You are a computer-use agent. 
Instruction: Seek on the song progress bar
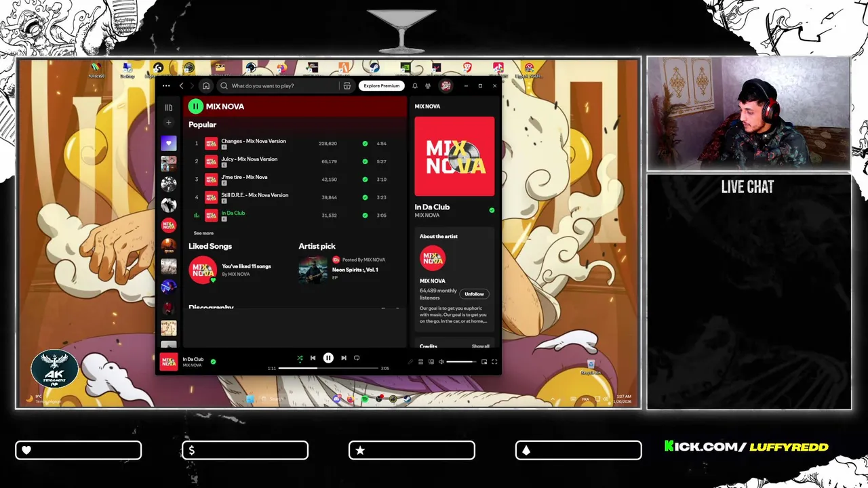328,368
